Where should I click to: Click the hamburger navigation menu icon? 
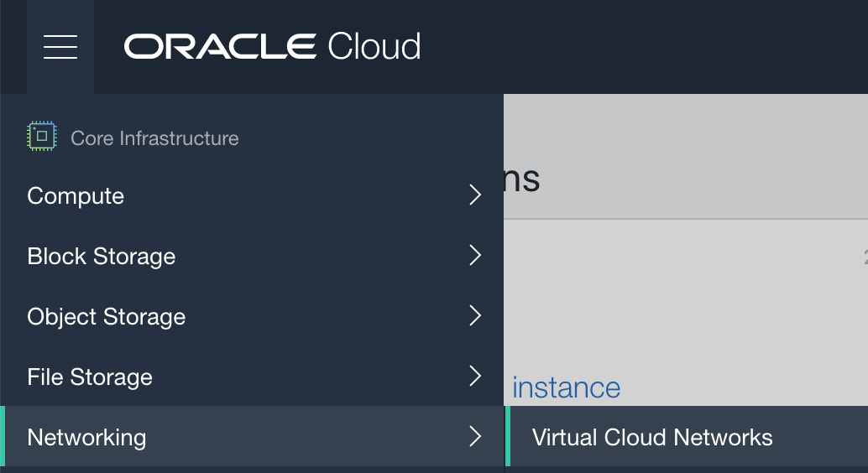tap(60, 47)
